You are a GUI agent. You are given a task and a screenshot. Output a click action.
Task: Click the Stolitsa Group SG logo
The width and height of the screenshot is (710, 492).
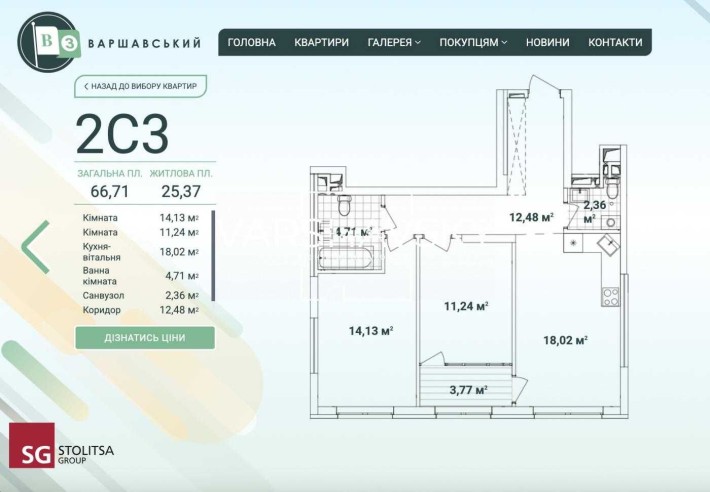pyautogui.click(x=62, y=445)
